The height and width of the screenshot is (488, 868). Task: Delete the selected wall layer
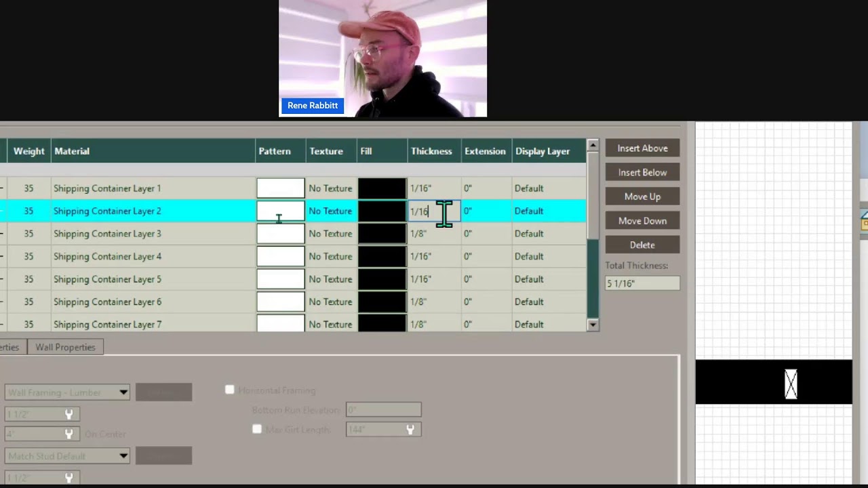[642, 245]
